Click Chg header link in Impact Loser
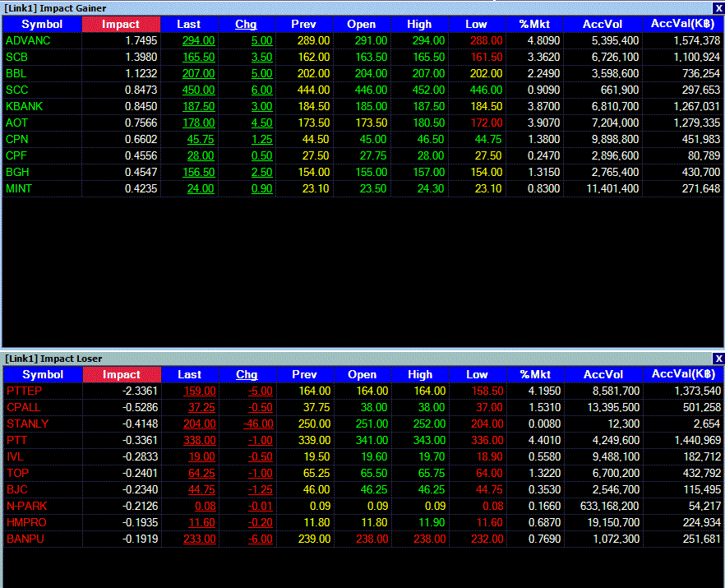The width and height of the screenshot is (725, 588). click(247, 375)
